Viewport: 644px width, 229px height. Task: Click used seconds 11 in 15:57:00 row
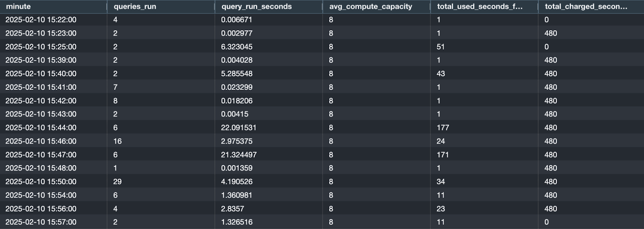click(441, 222)
